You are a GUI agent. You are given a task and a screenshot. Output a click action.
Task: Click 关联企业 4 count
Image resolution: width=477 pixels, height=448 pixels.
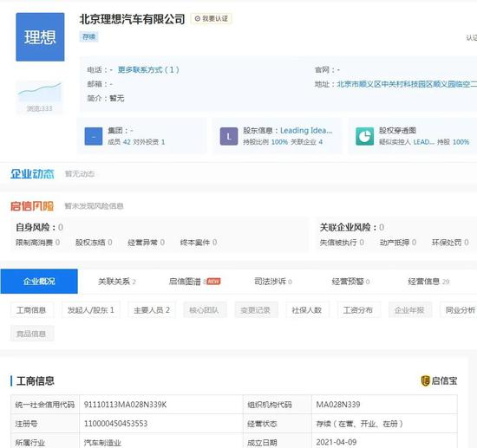point(306,142)
